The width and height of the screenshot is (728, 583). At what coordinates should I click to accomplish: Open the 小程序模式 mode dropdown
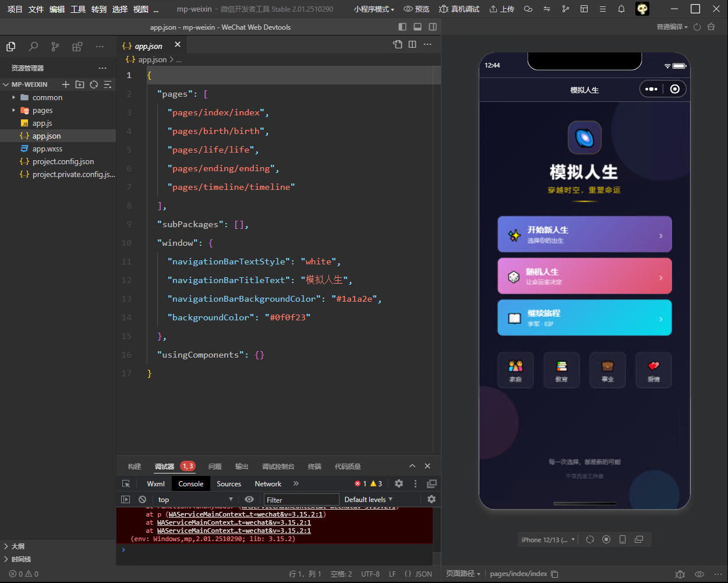pyautogui.click(x=374, y=9)
